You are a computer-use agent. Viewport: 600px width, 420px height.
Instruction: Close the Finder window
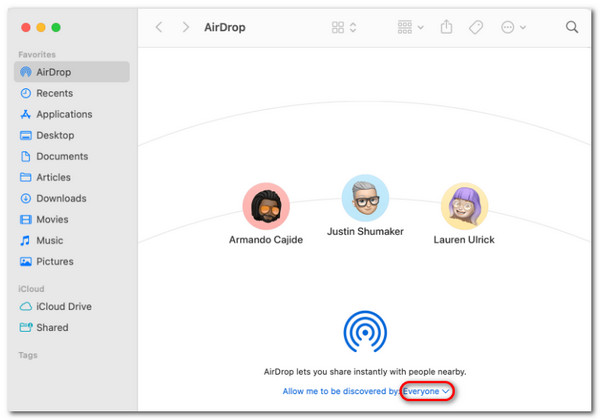26,27
